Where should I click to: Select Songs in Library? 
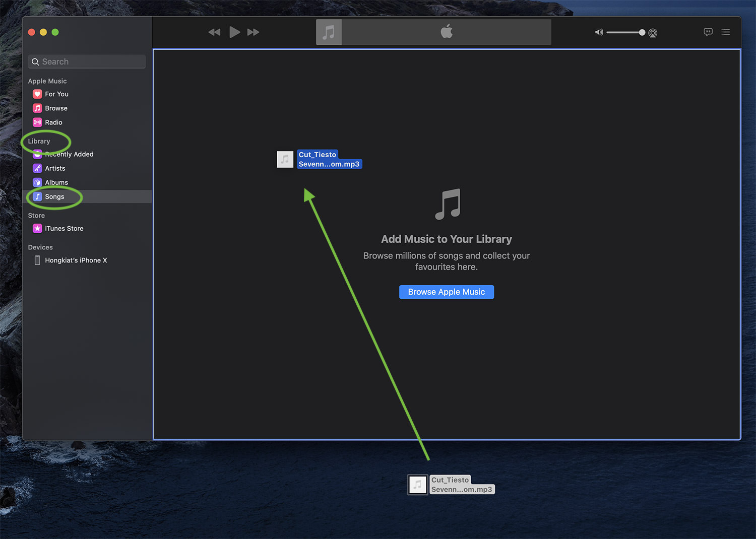87,196
